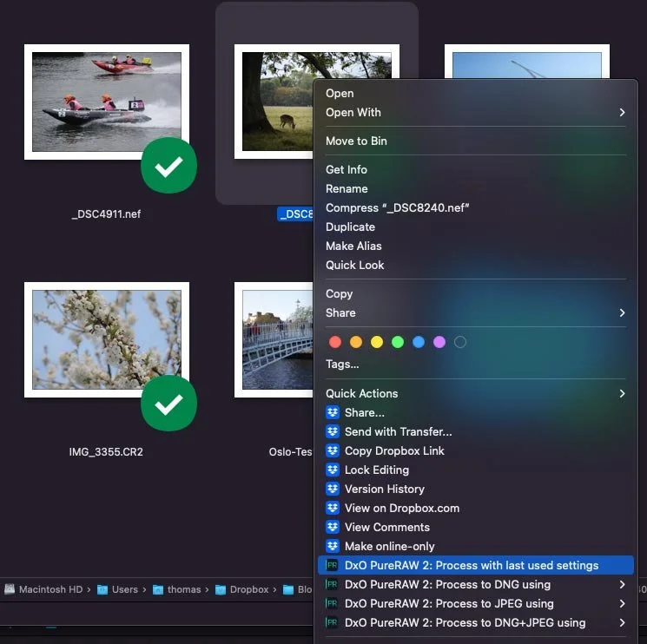
Task: Click the Oslo-Tes file name label
Action: pos(290,452)
